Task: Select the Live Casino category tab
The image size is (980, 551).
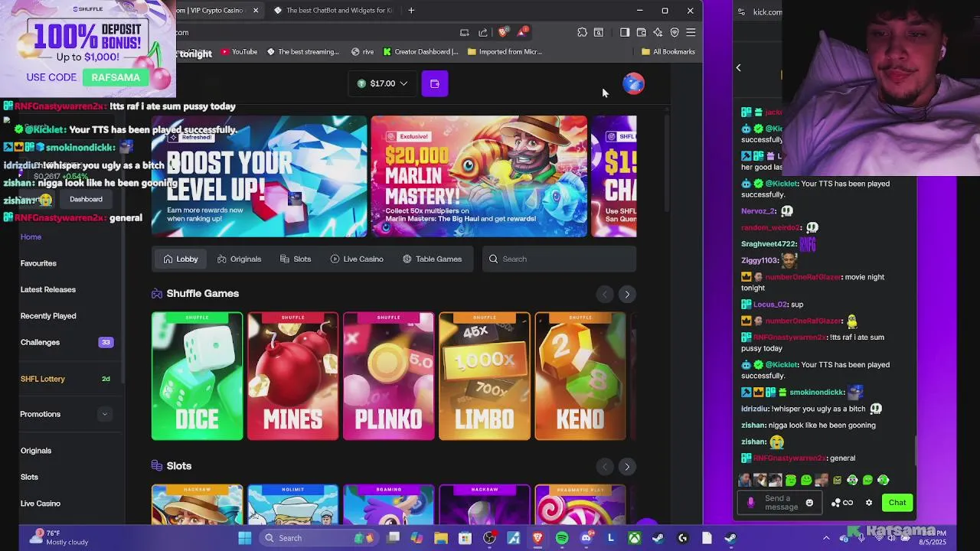Action: (357, 259)
